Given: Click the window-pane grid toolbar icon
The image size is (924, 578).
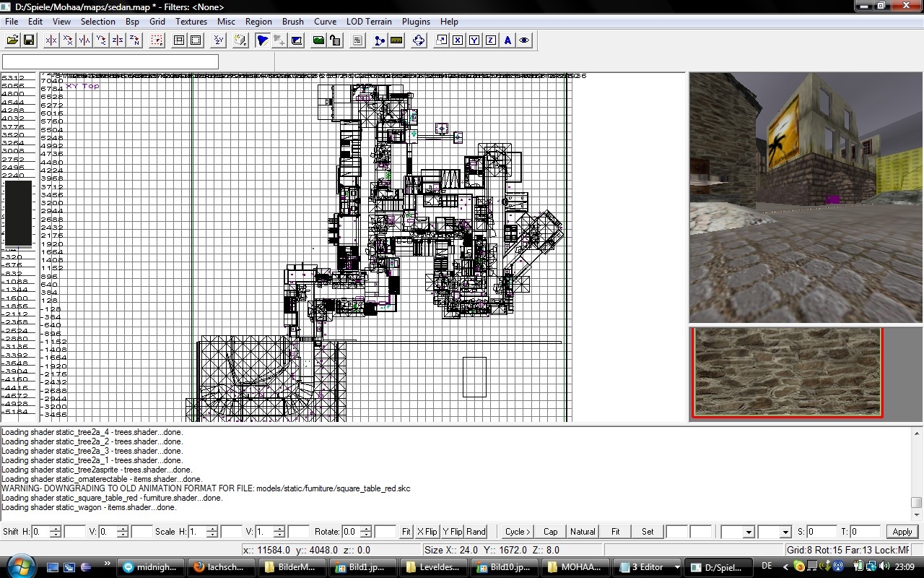Looking at the screenshot, I should (x=179, y=40).
